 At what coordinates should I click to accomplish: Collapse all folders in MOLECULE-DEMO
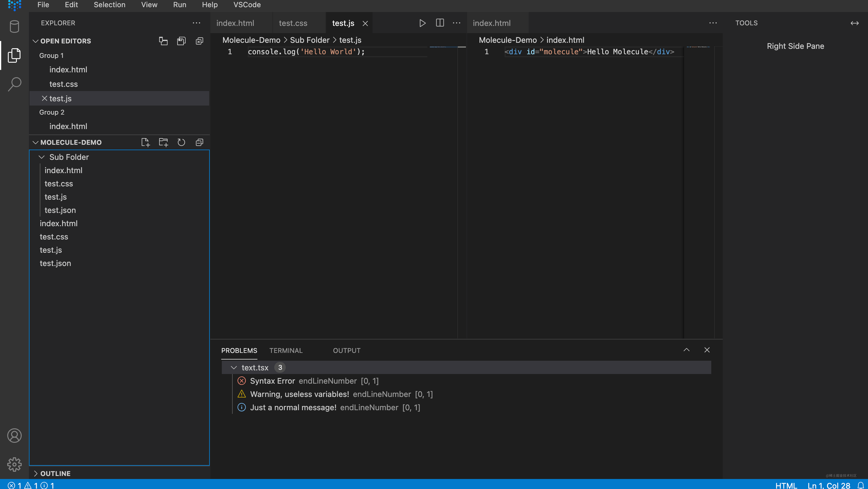tap(199, 142)
